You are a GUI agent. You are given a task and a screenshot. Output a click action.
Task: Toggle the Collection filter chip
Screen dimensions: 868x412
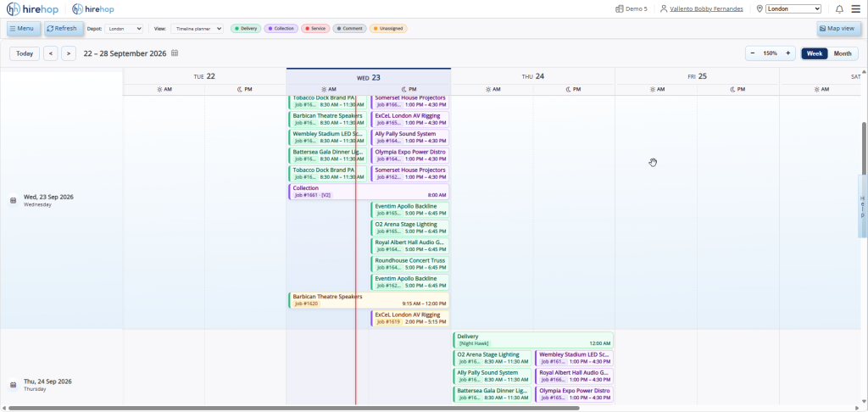click(x=281, y=28)
